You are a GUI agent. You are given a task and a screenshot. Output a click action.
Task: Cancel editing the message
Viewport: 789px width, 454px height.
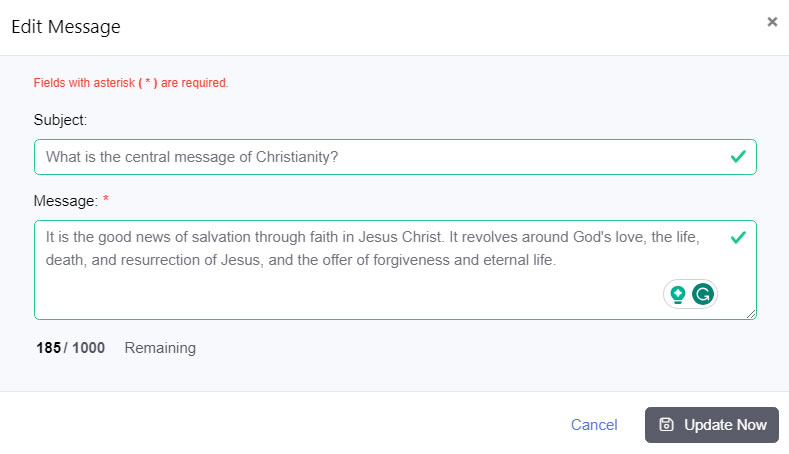pos(594,425)
